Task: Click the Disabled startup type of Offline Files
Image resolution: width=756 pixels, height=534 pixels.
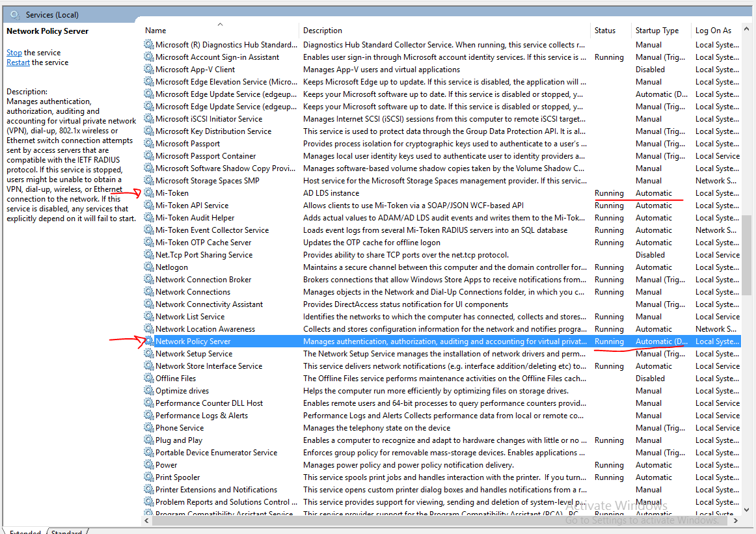Action: pyautogui.click(x=650, y=379)
